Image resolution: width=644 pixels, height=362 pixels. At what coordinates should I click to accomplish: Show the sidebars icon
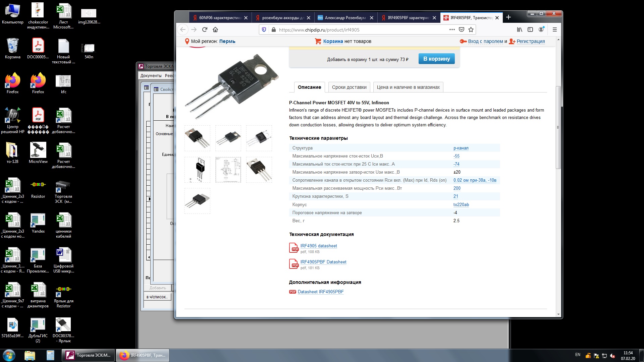[530, 29]
